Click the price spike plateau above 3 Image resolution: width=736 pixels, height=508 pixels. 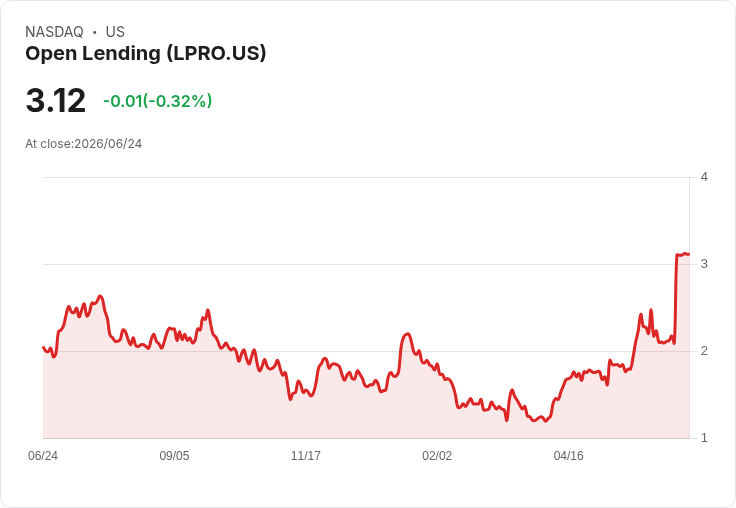point(682,254)
